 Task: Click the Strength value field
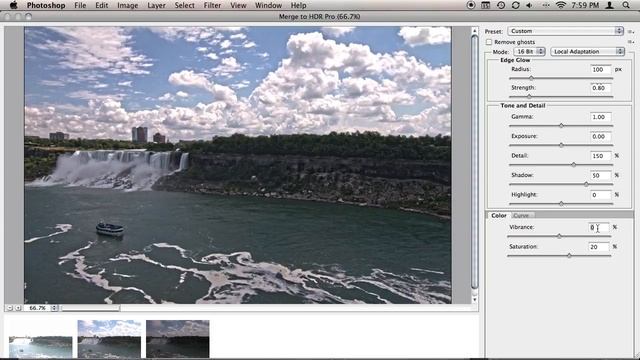click(x=600, y=88)
